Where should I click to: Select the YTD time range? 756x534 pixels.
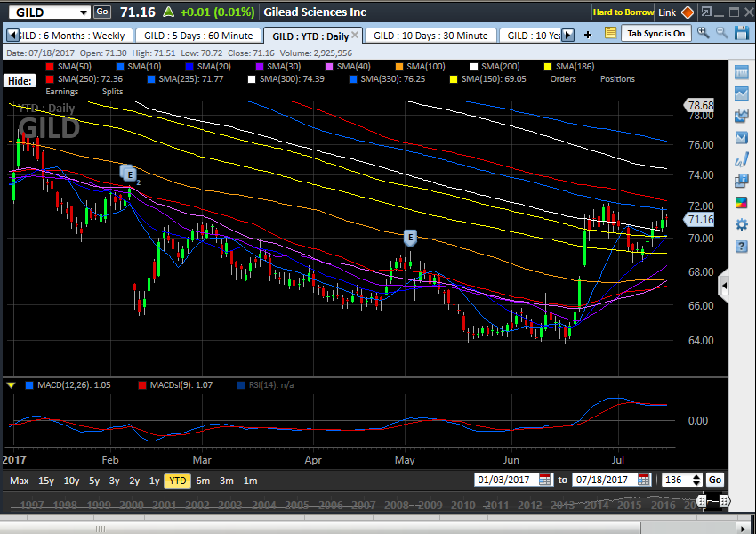click(177, 481)
